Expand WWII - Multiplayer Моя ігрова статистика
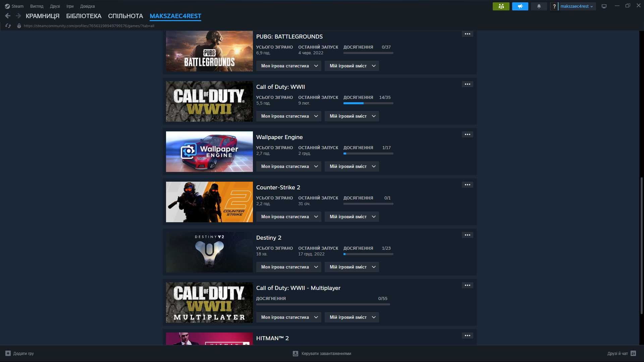Image resolution: width=644 pixels, height=362 pixels. coord(289,317)
